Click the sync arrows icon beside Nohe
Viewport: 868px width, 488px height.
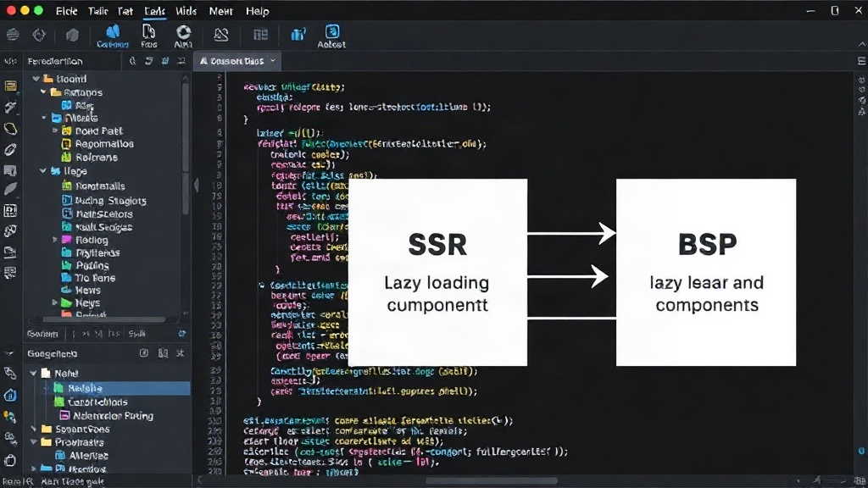[x=10, y=374]
